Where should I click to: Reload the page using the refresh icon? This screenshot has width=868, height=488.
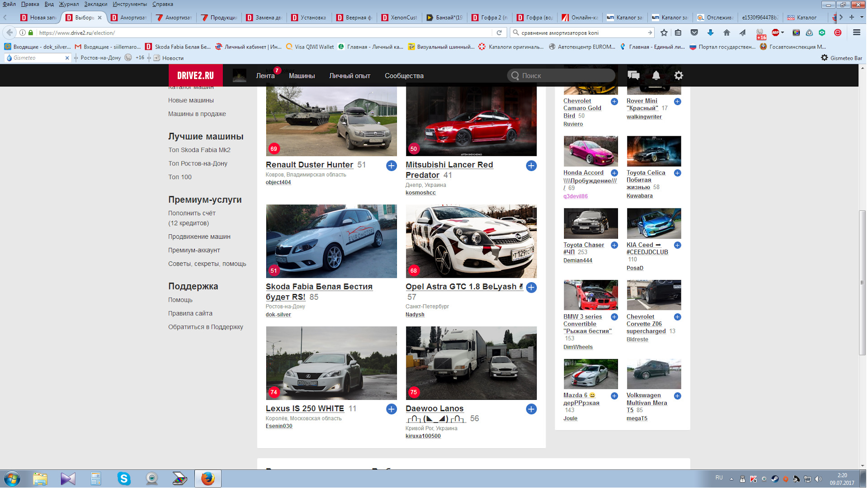499,33
